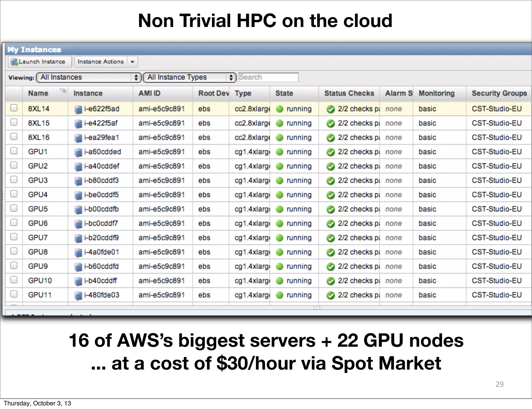Check the GPU9 instance checkbox

point(14,265)
